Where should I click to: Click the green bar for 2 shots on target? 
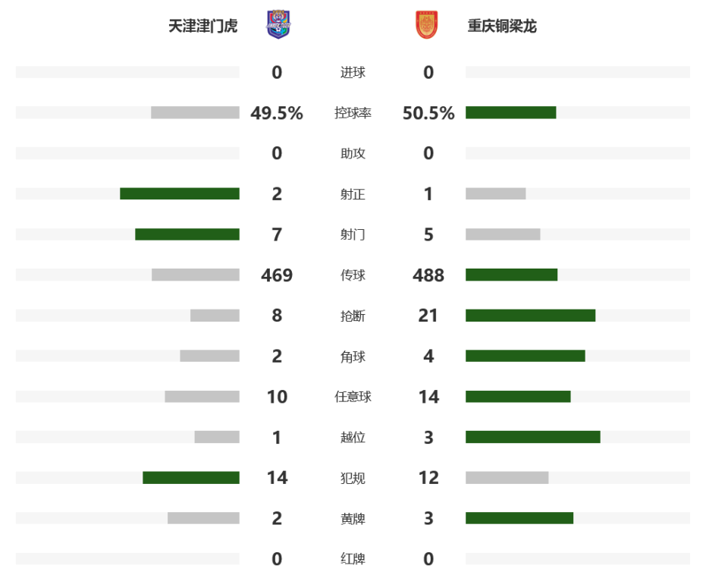[x=180, y=194]
